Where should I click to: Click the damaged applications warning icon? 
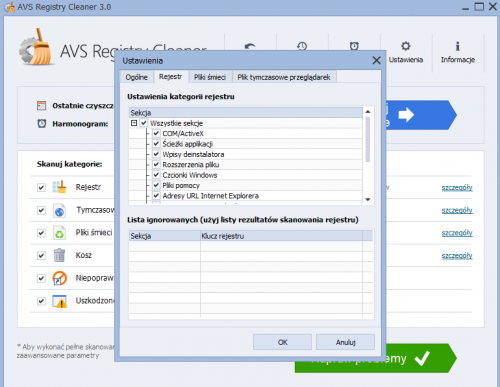[60, 301]
